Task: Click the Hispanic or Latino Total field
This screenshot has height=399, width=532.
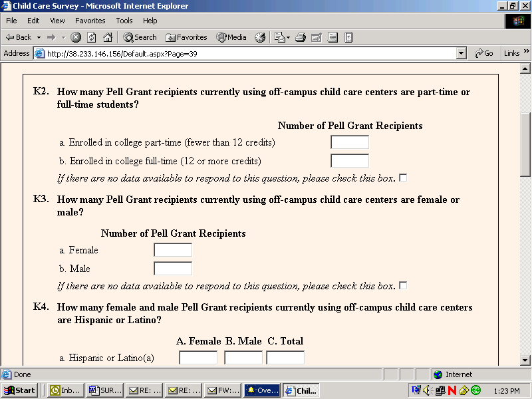Action: [x=285, y=358]
